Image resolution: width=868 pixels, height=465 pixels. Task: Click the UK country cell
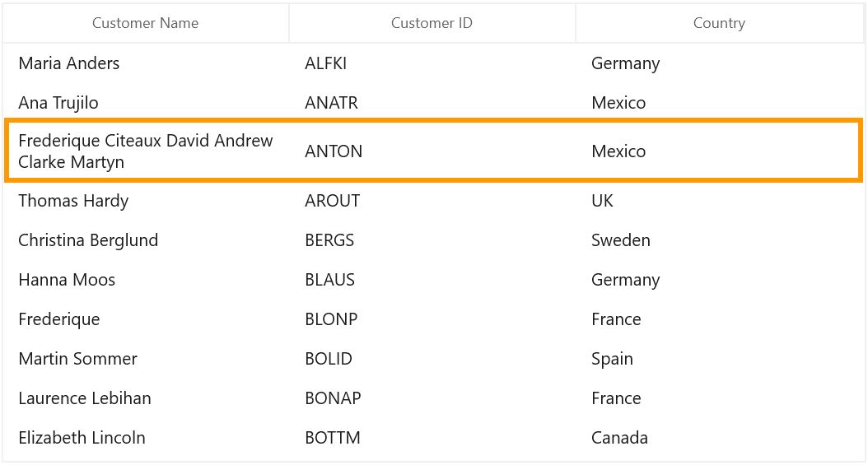(720, 201)
